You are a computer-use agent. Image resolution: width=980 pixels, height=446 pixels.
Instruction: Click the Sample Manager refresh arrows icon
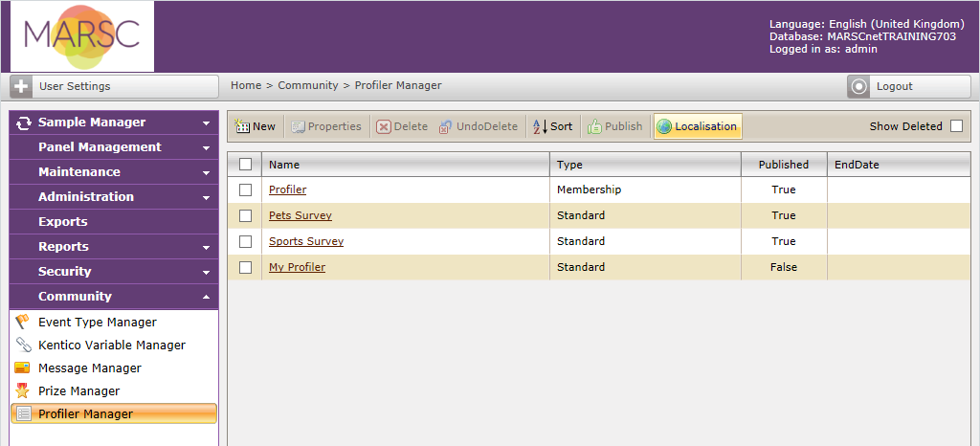(x=23, y=123)
